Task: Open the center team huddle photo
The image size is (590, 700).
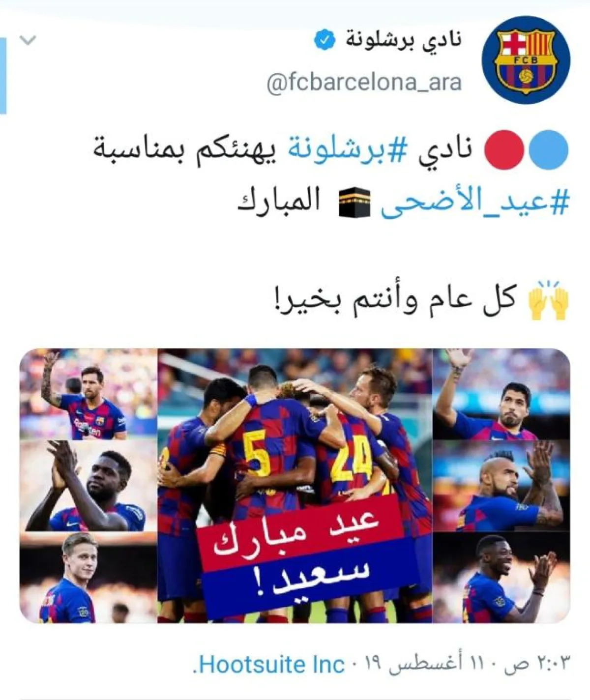Action: (295, 486)
